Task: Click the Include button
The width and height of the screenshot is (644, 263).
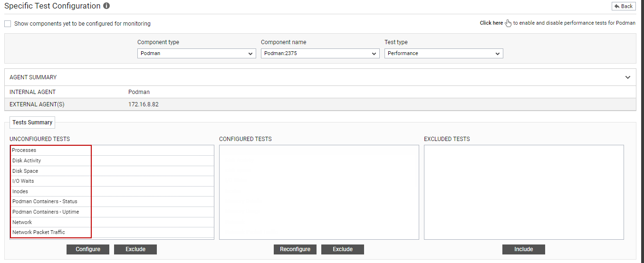Action: [524, 249]
